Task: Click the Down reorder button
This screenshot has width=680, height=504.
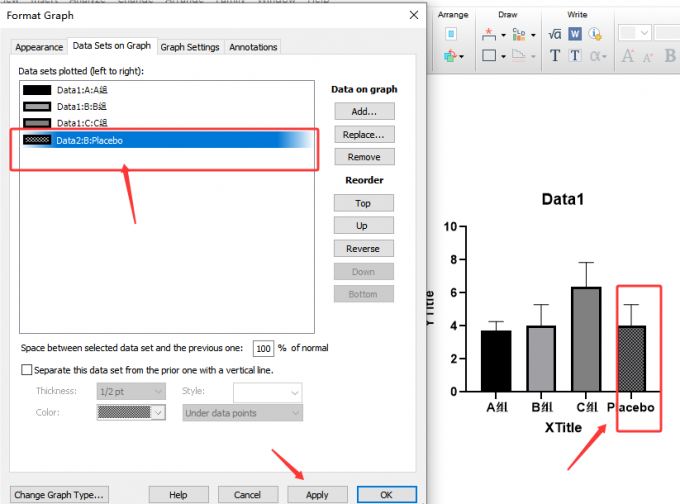Action: coord(363,272)
